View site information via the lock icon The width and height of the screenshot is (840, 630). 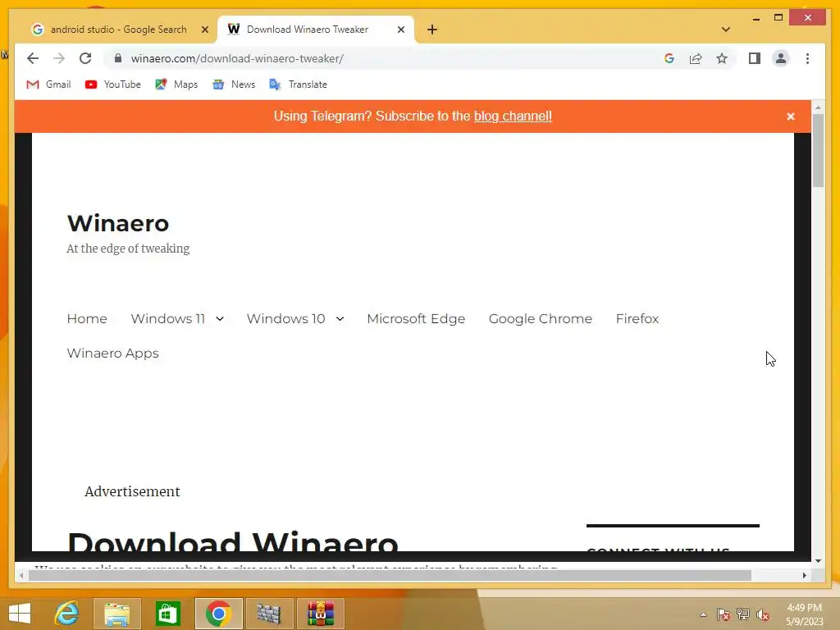(118, 58)
